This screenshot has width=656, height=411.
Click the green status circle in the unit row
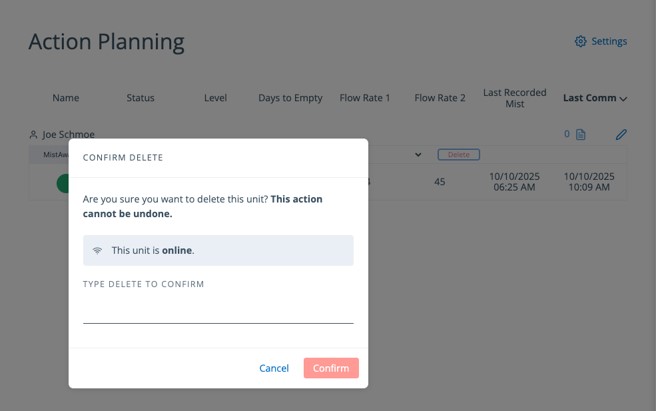point(63,182)
